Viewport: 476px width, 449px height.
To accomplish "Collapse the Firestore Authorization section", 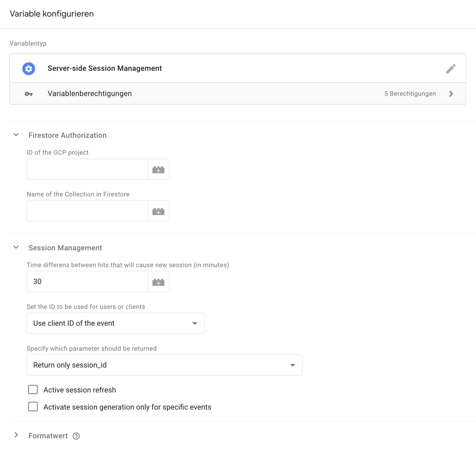I will pyautogui.click(x=16, y=135).
